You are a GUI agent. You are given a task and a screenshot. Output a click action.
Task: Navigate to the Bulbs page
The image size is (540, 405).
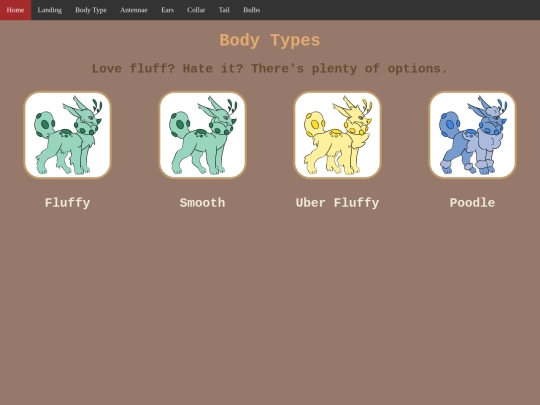coord(251,10)
